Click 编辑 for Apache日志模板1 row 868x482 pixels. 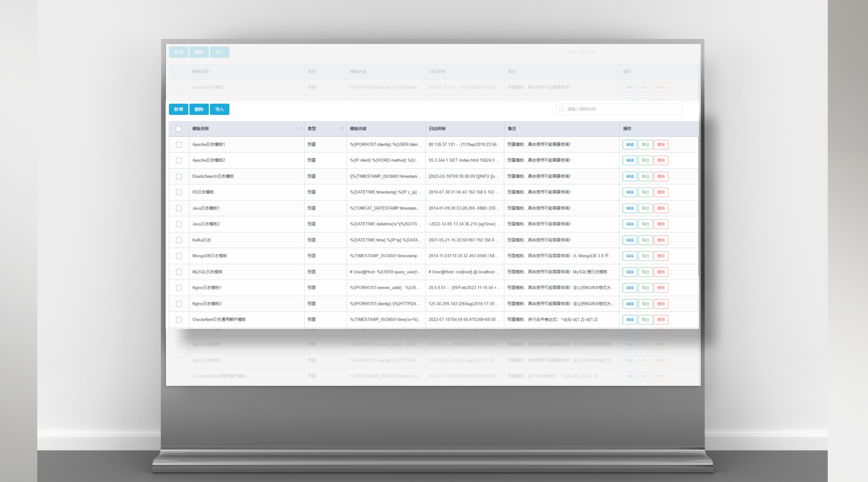[629, 145]
